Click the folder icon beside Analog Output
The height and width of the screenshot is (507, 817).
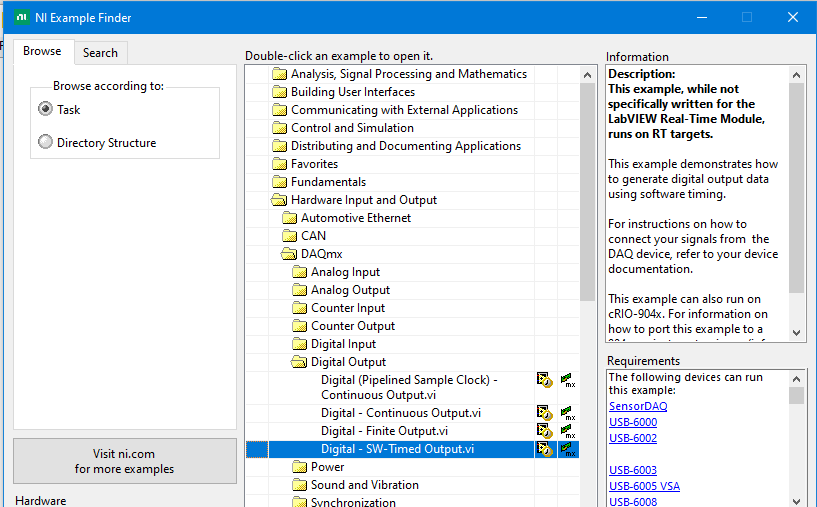click(300, 290)
